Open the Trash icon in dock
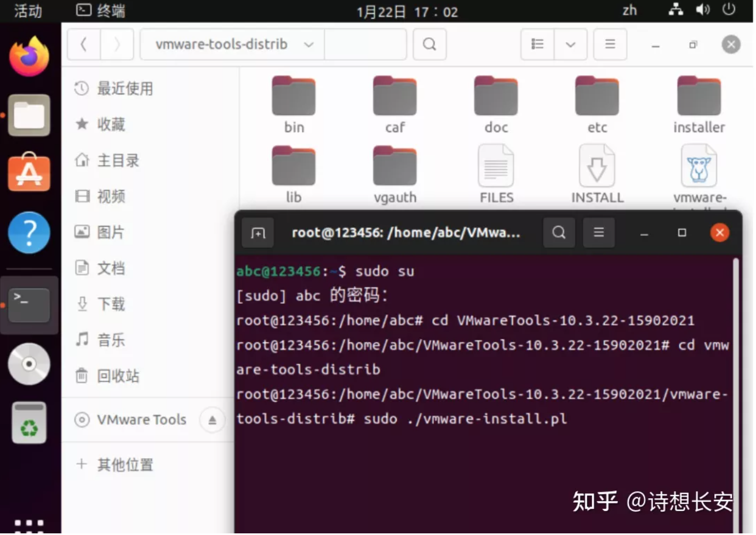 pos(29,423)
